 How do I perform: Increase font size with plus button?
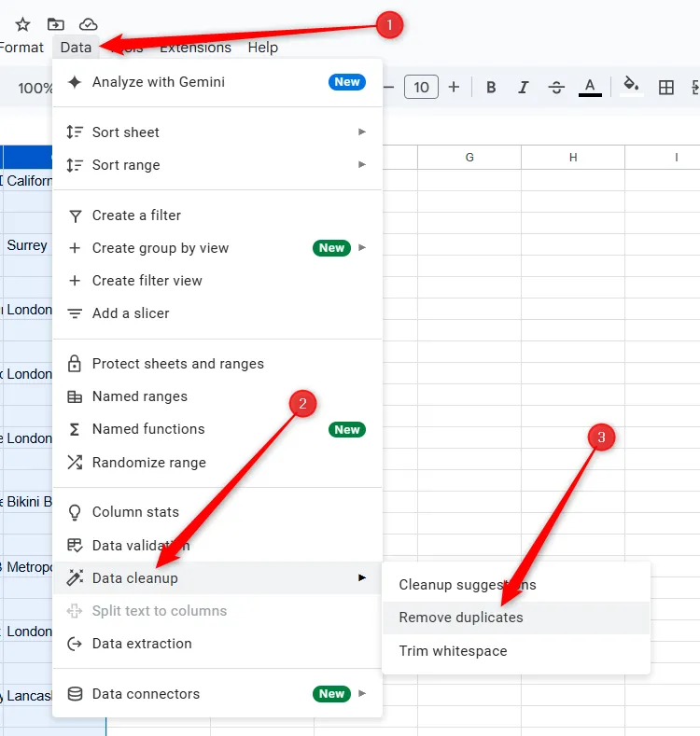(455, 88)
